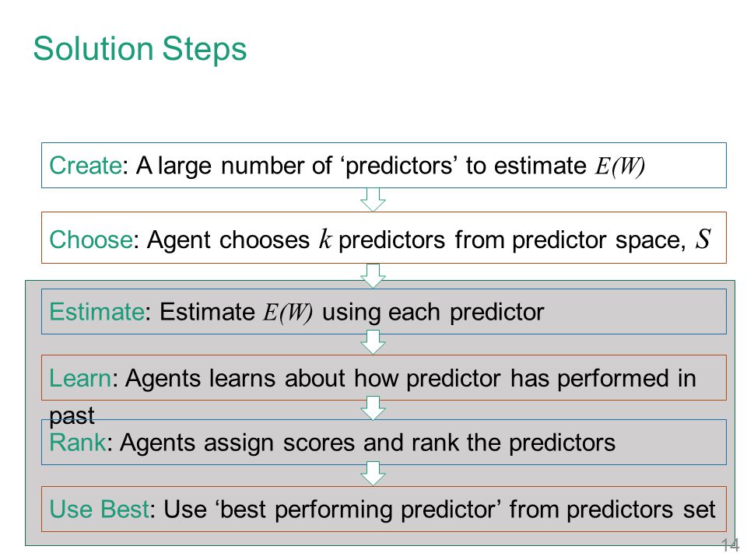Click the slide number 14

pos(729,544)
